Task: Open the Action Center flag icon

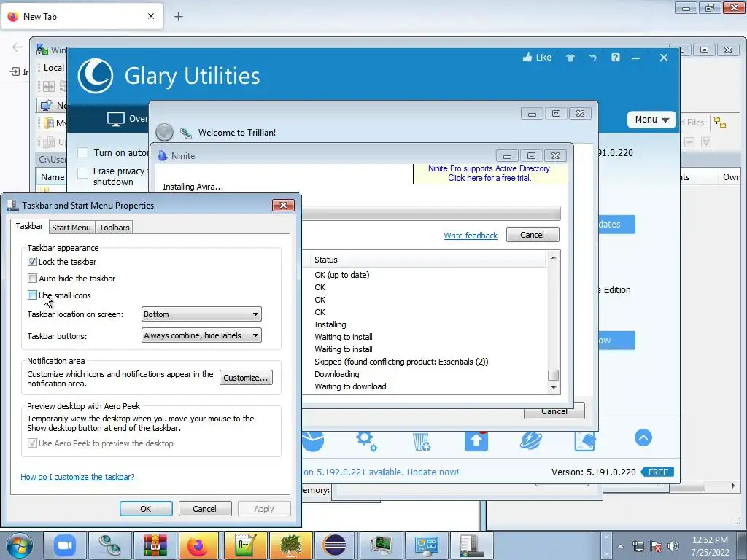Action: coord(656,546)
